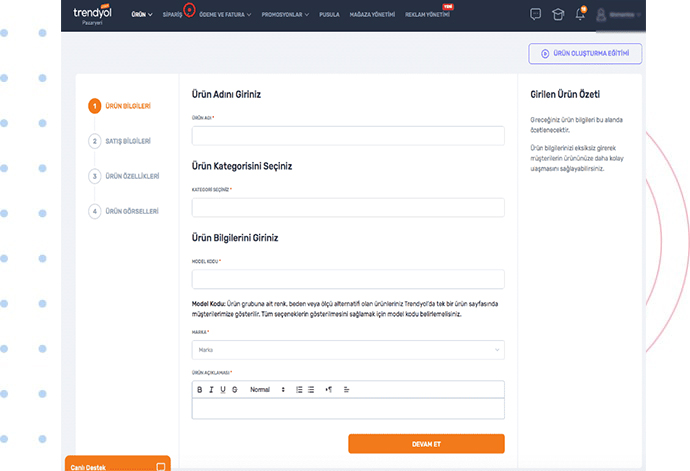The image size is (690, 471).
Task: Click the Ürün Açıklaması text area
Action: click(x=348, y=409)
